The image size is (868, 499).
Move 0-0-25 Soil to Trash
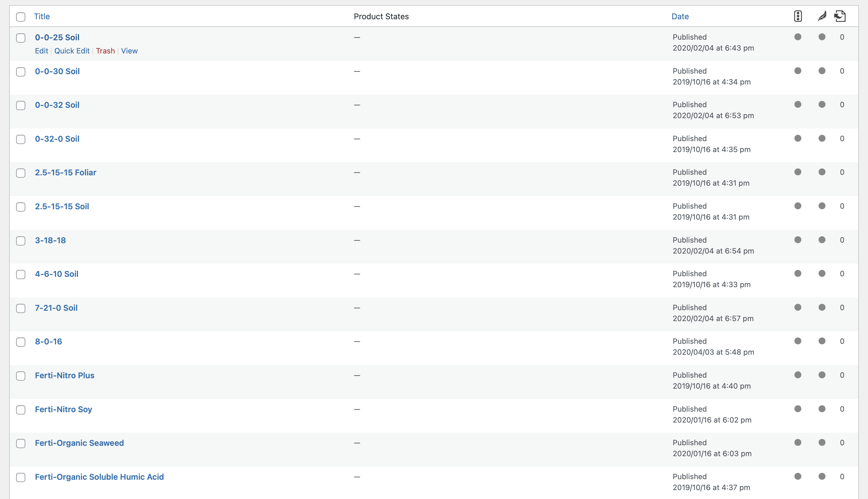coord(105,51)
